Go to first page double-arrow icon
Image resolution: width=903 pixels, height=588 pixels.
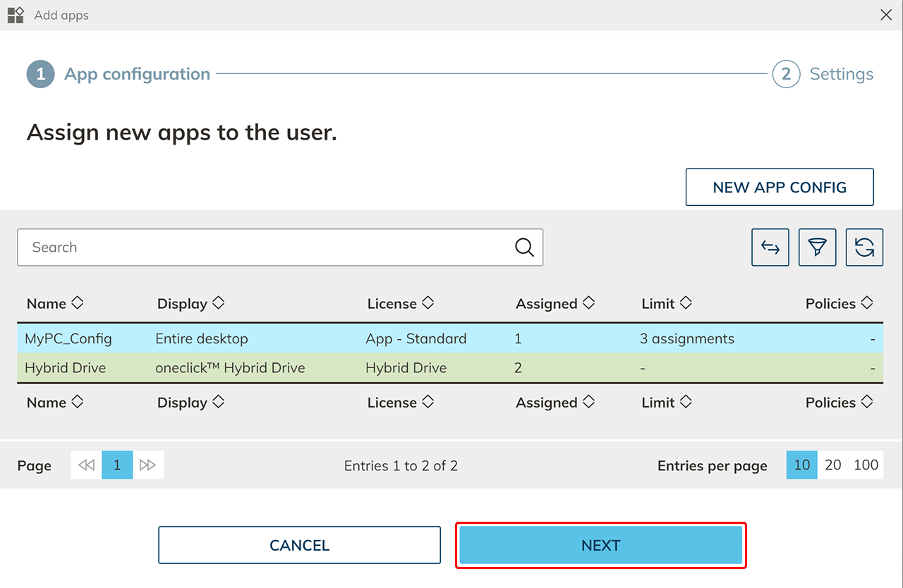pyautogui.click(x=86, y=465)
